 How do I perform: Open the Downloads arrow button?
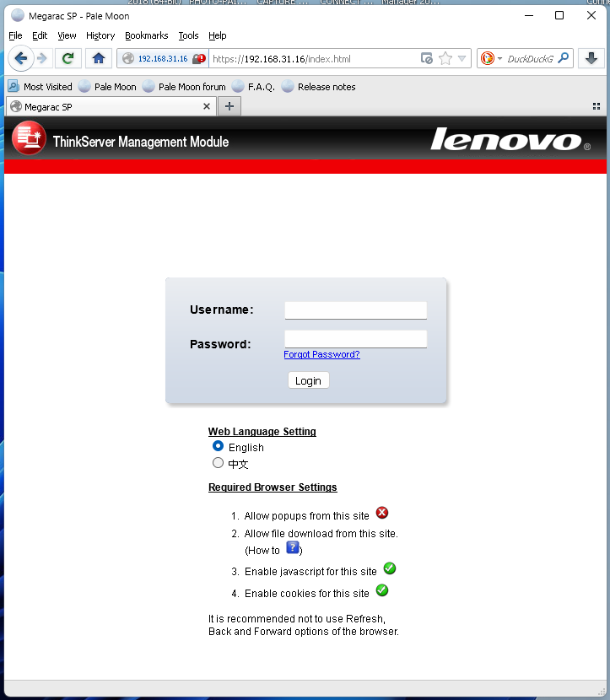591,58
